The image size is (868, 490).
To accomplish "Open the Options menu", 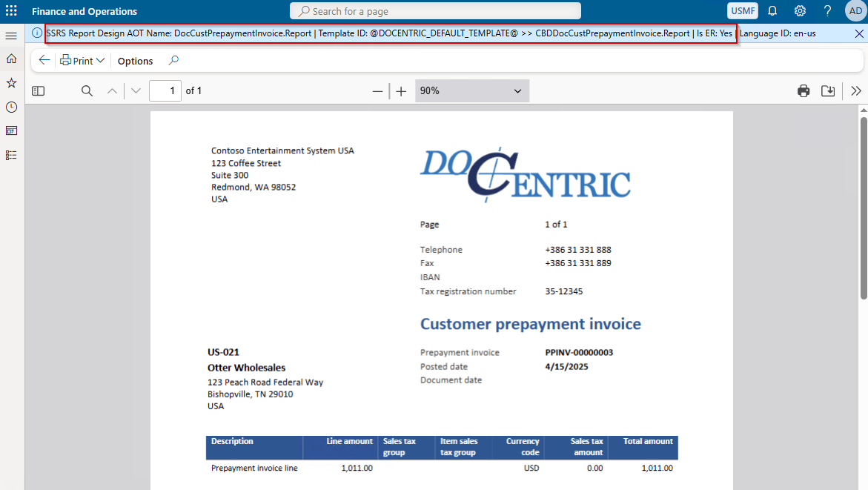I will click(135, 61).
